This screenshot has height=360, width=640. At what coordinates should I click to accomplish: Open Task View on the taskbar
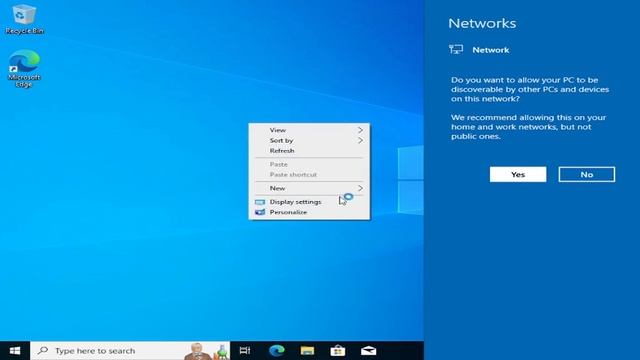pos(245,351)
